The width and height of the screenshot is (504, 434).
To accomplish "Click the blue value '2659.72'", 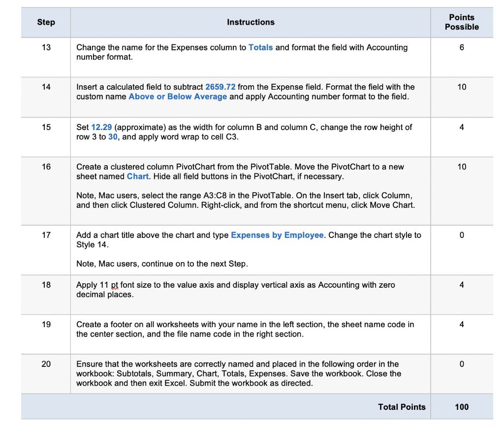I will [x=220, y=87].
